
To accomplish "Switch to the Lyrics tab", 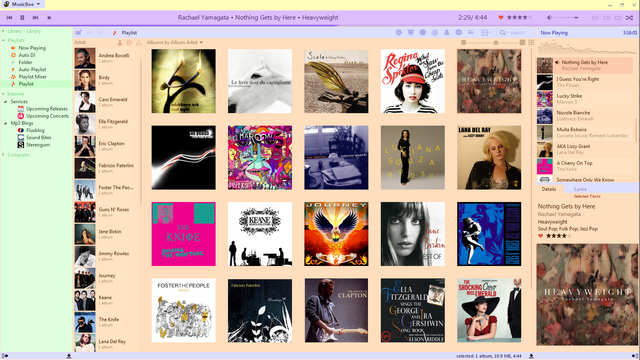I will tap(580, 189).
